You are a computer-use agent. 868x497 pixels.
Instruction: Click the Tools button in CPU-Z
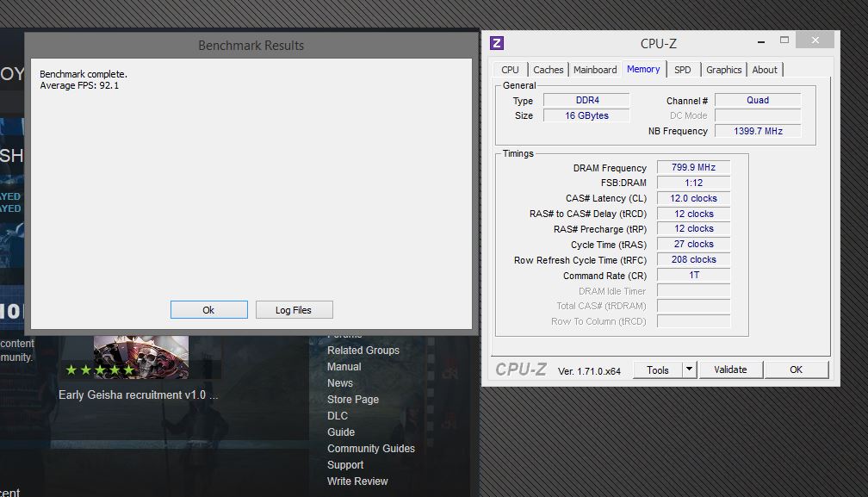658,370
